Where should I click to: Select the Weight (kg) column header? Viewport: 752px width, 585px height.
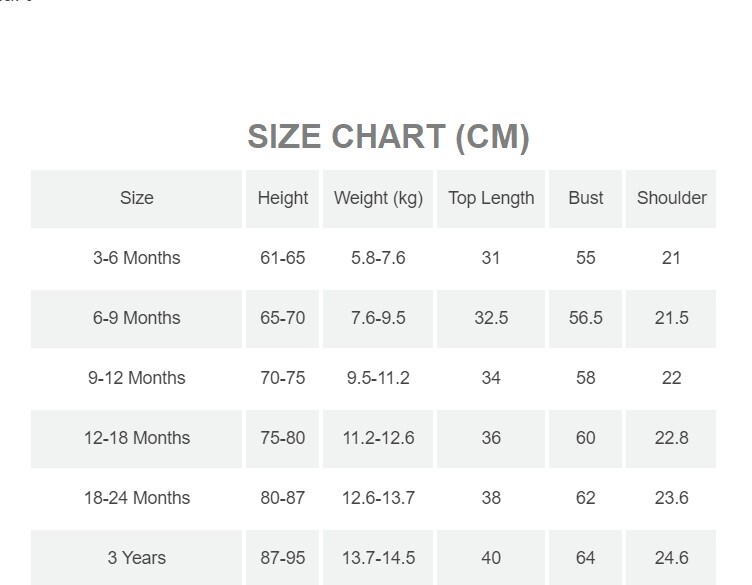click(378, 198)
